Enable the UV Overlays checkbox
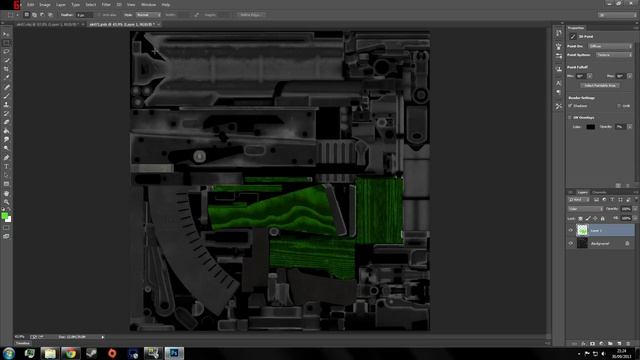This screenshot has width=640, height=360. coord(570,118)
